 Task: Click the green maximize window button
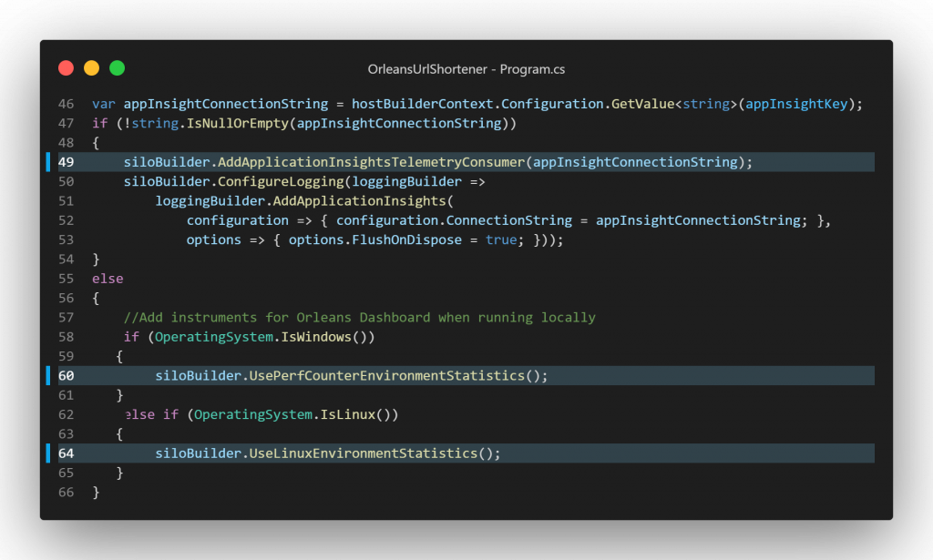(118, 68)
